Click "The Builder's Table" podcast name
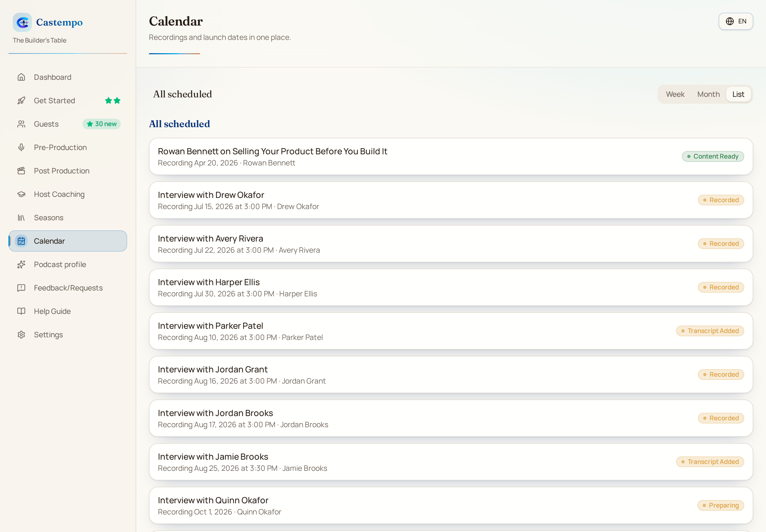 (39, 40)
